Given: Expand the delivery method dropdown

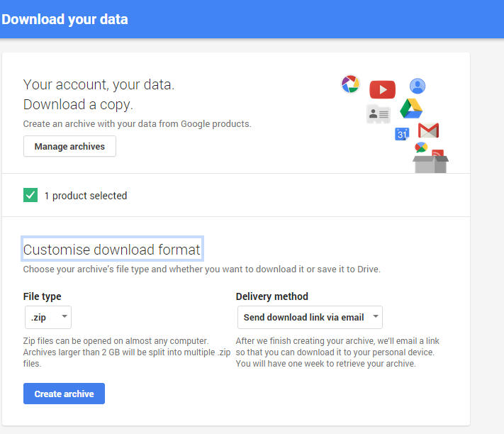Looking at the screenshot, I should (x=310, y=317).
